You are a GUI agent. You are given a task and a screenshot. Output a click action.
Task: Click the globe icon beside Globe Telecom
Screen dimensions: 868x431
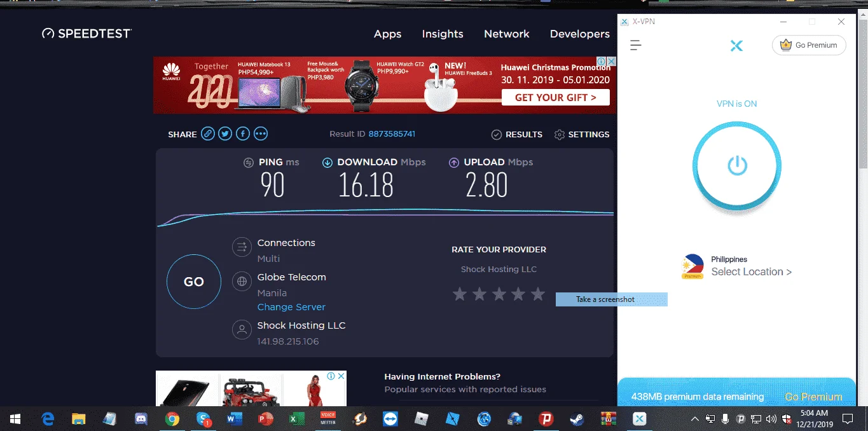[x=242, y=281]
